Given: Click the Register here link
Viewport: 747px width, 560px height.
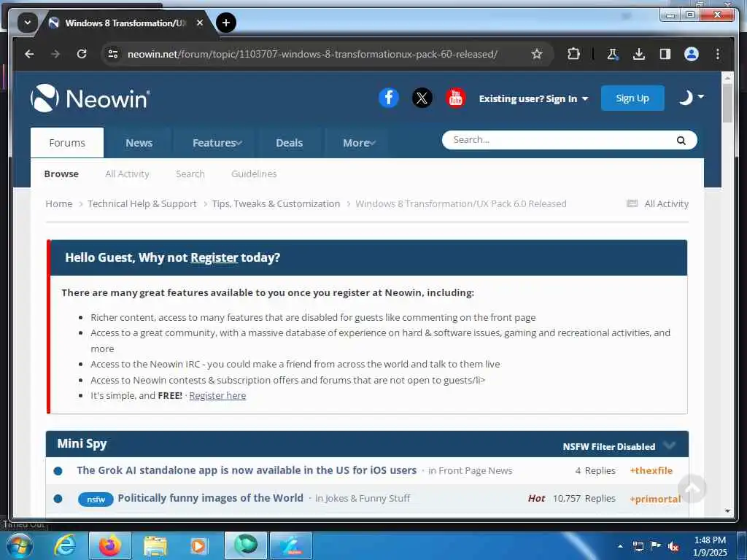Looking at the screenshot, I should point(217,396).
